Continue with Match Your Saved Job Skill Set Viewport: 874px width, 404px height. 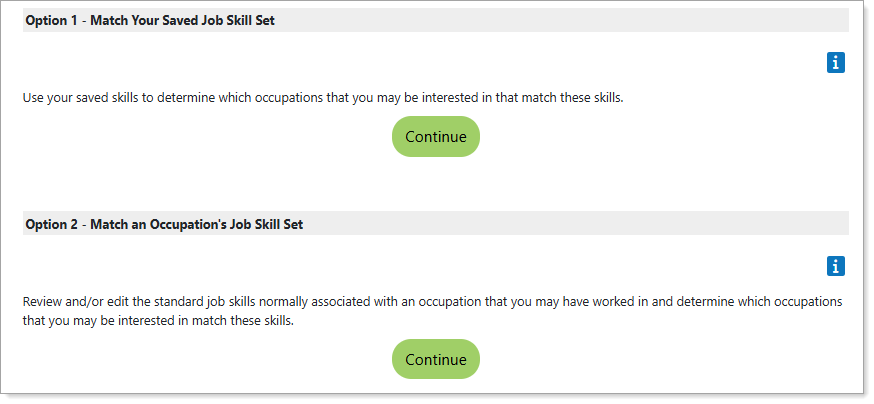coord(435,137)
